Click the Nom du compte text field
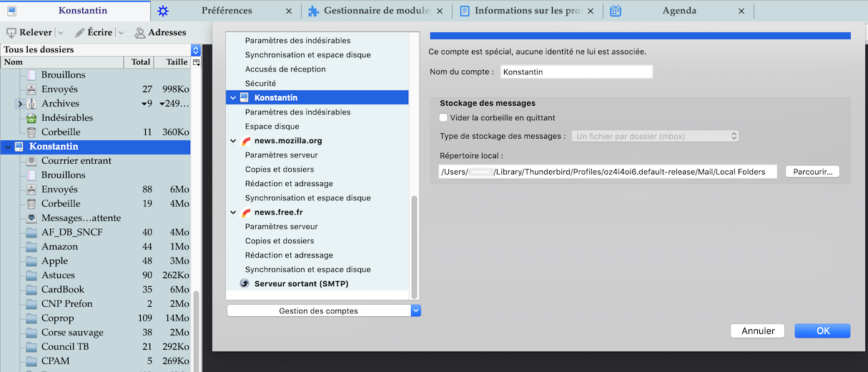This screenshot has width=868, height=372. pos(576,72)
